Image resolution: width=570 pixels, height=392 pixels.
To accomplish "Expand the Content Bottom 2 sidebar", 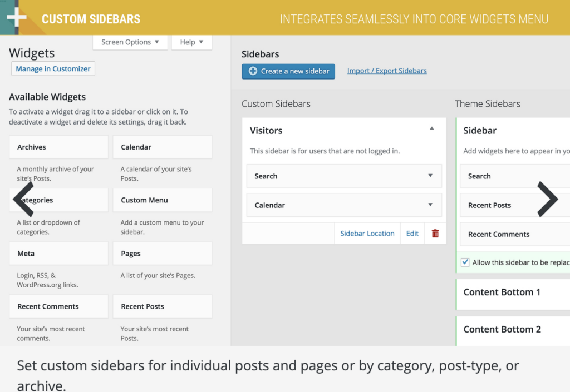I will tap(513, 331).
